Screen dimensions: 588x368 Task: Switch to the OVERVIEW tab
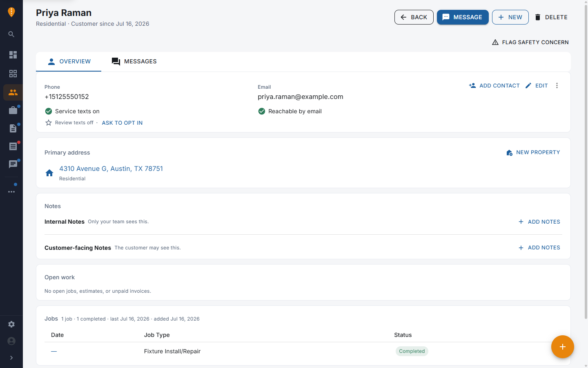pos(69,61)
